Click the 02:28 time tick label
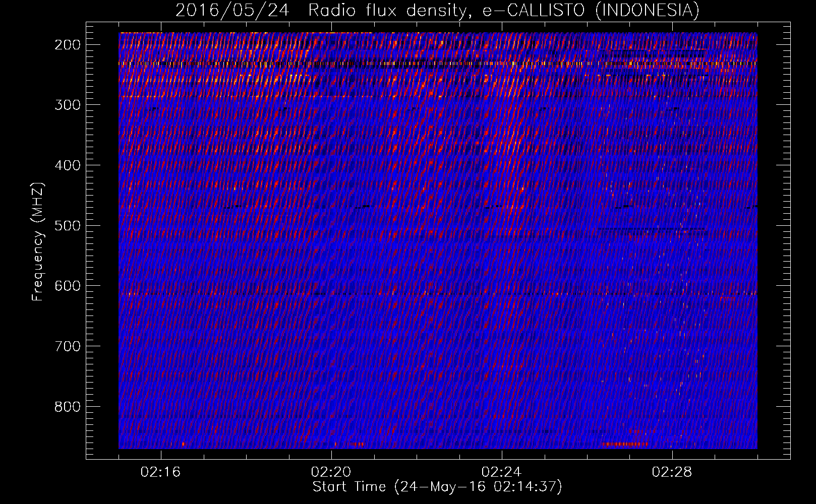The width and height of the screenshot is (816, 504). point(672,472)
